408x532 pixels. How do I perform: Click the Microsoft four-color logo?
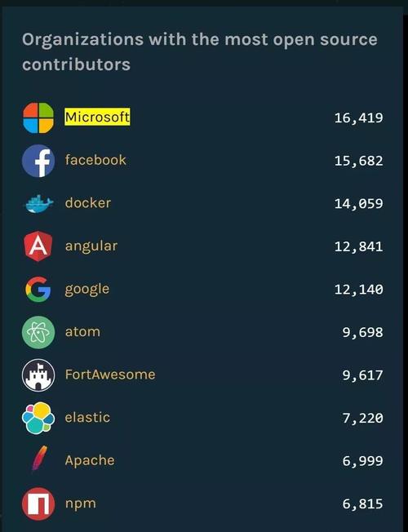38,117
